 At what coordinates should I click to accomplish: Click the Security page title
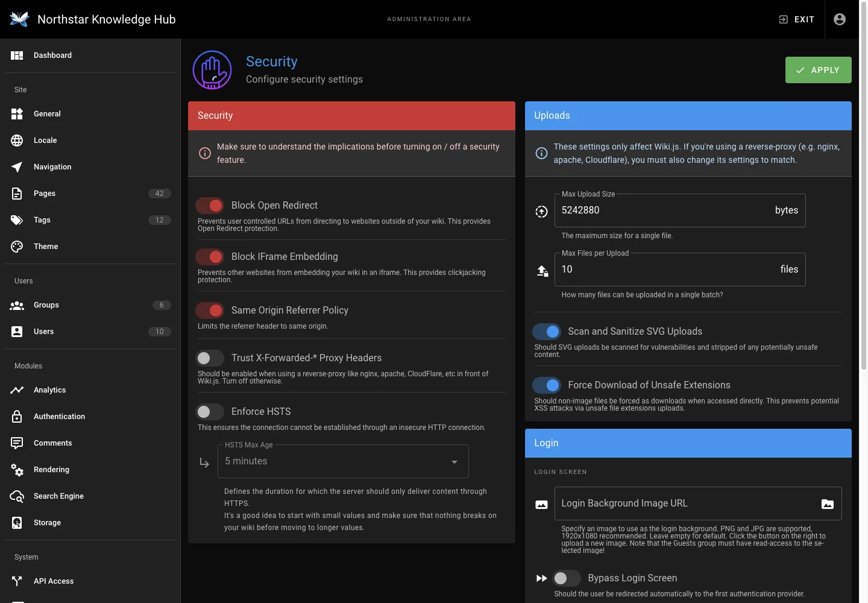(x=272, y=62)
